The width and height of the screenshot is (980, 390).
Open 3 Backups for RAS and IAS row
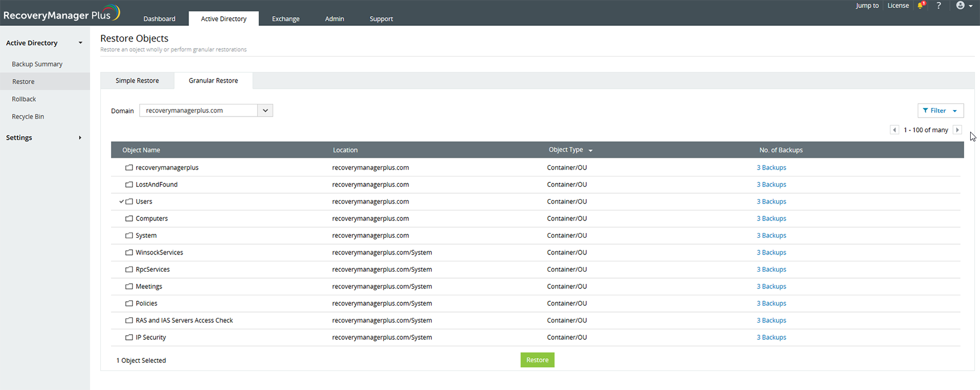(771, 320)
